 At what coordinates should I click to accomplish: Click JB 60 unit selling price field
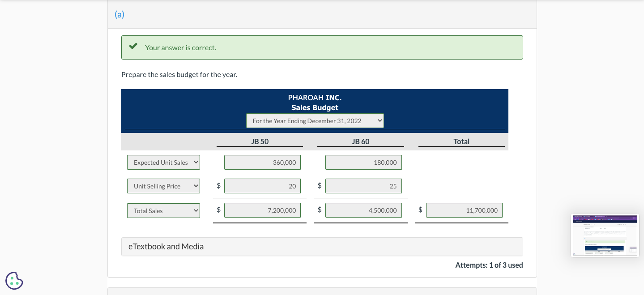[363, 186]
